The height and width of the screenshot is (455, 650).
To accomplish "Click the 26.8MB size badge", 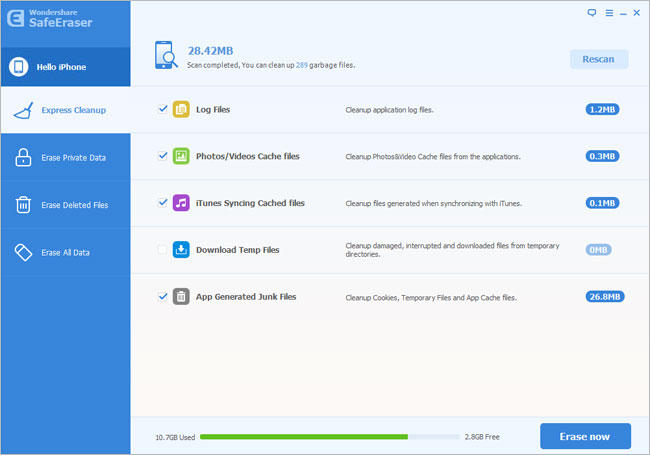I will [x=605, y=297].
